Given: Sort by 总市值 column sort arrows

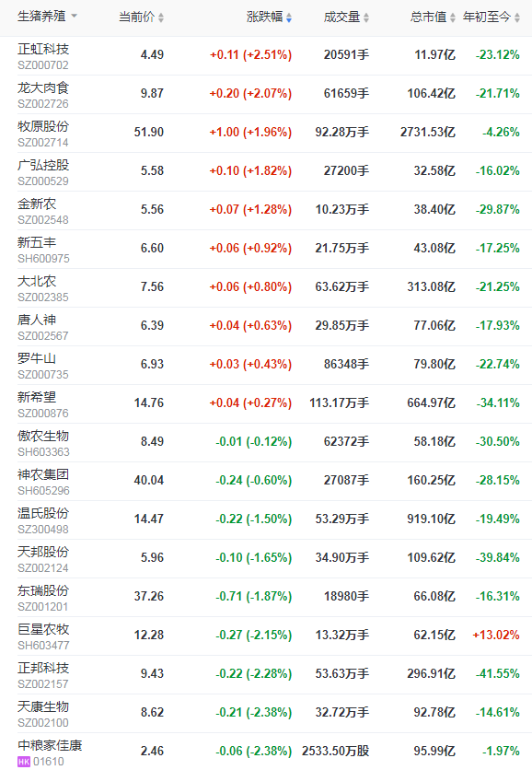Looking at the screenshot, I should (x=453, y=17).
